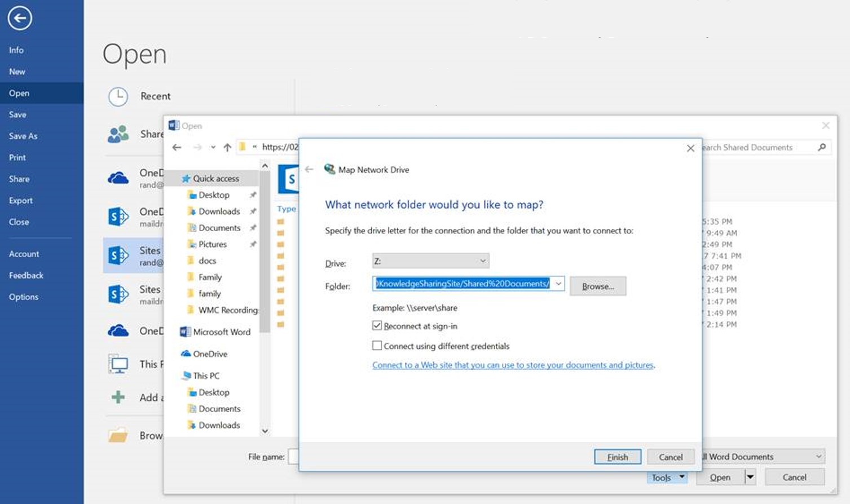This screenshot has width=850, height=504.
Task: Click Browse to pick a network folder
Action: click(x=597, y=286)
